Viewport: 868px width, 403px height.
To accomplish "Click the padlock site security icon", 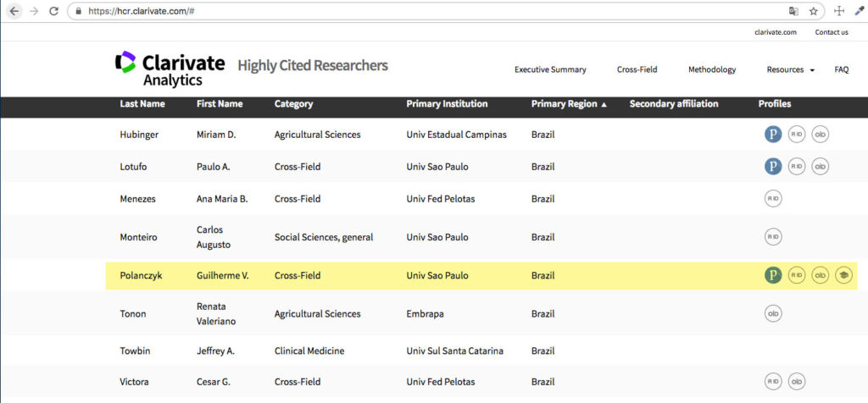I will tap(78, 11).
